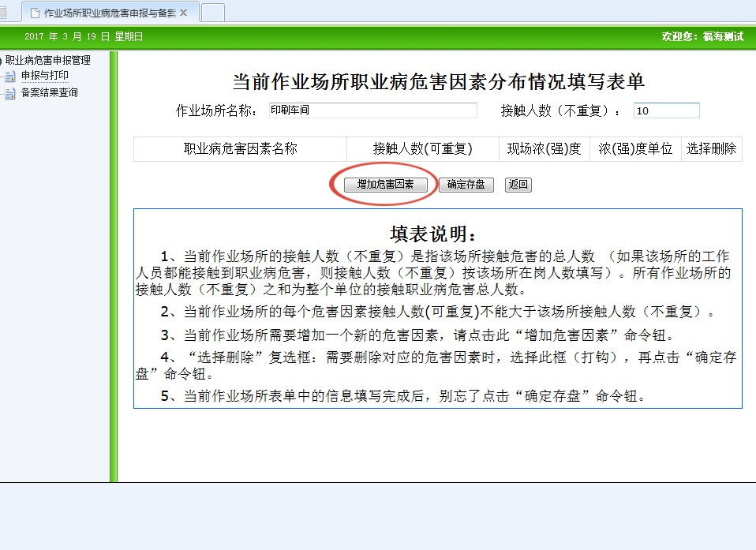The height and width of the screenshot is (550, 756).
Task: Click the 返回 back button
Action: [518, 185]
